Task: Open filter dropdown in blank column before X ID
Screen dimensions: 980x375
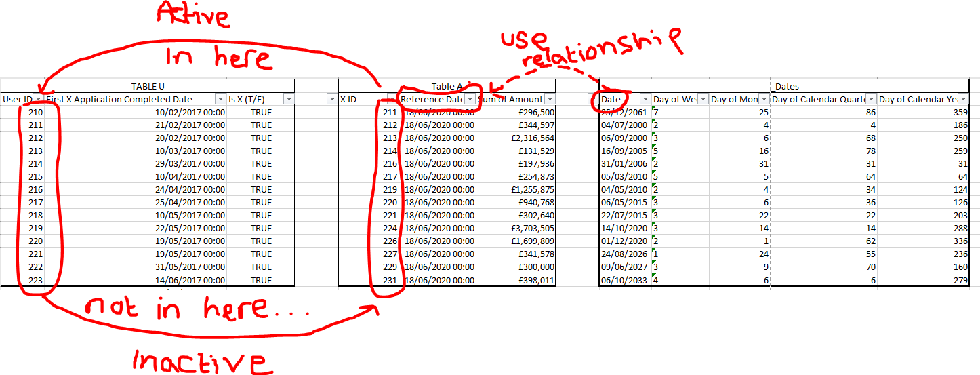Action: [x=332, y=99]
